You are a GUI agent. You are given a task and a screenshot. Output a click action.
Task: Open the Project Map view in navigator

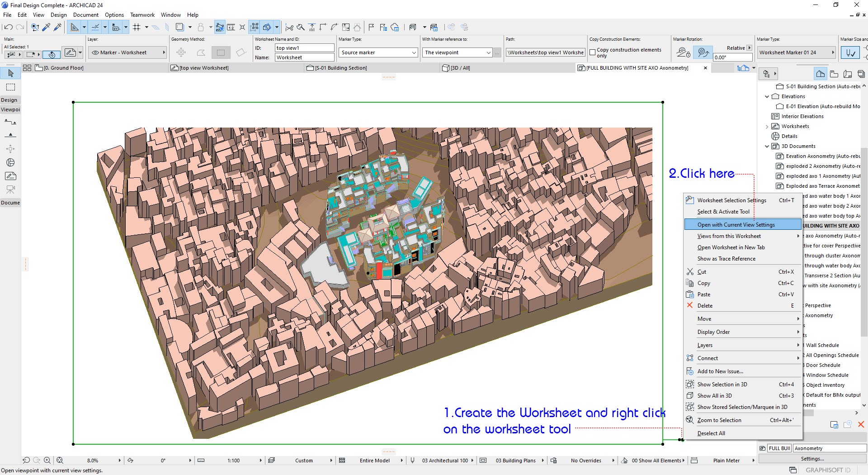[820, 74]
